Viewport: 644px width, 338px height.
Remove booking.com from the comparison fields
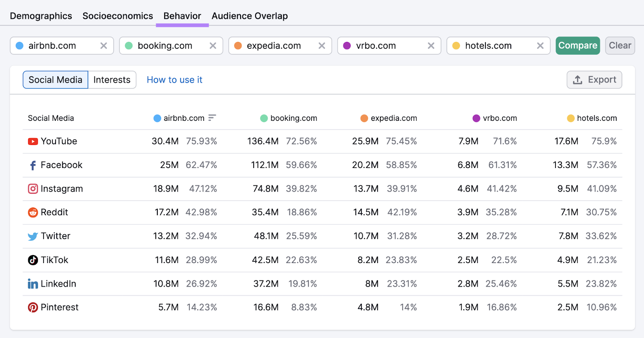pyautogui.click(x=213, y=46)
